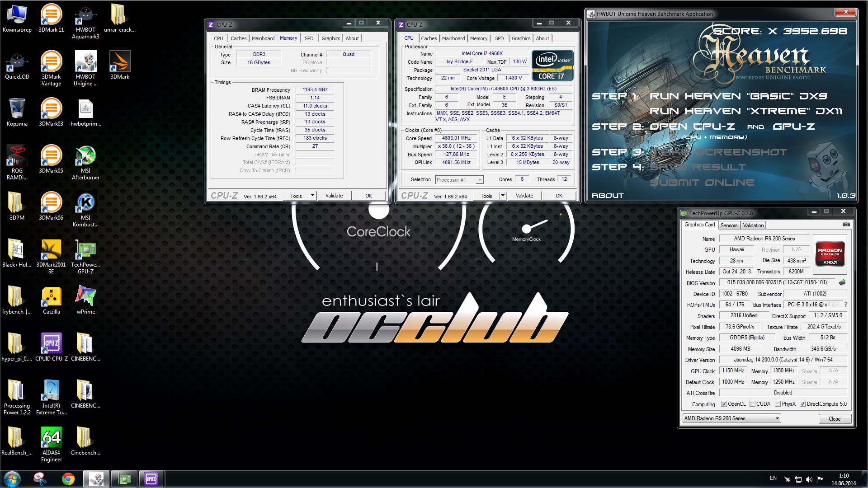Open the 3DMark 11 desktop shortcut
The width and height of the screenshot is (868, 488).
[x=51, y=18]
